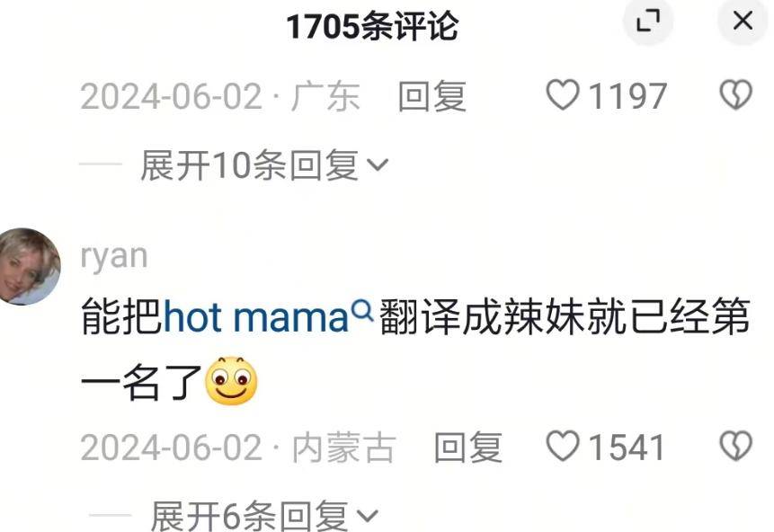774x532 pixels.
Task: Open the ryan username link
Action: 114,257
